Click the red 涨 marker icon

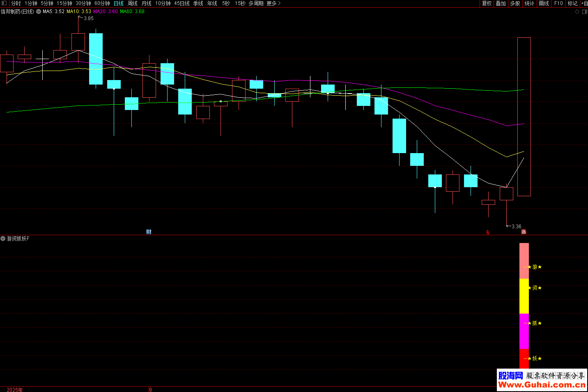(x=524, y=232)
